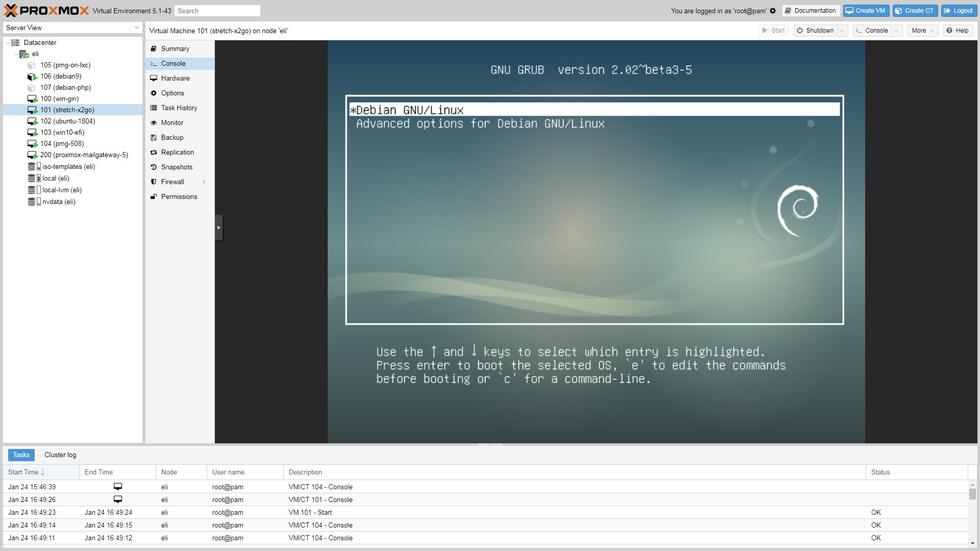980x551 pixels.
Task: Click the settings gear next to root@pam
Action: (772, 11)
